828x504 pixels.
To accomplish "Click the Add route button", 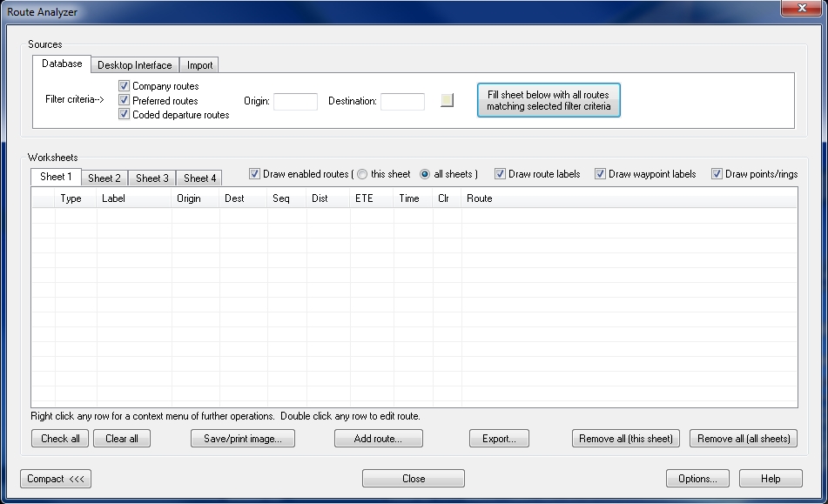I will tap(379, 439).
